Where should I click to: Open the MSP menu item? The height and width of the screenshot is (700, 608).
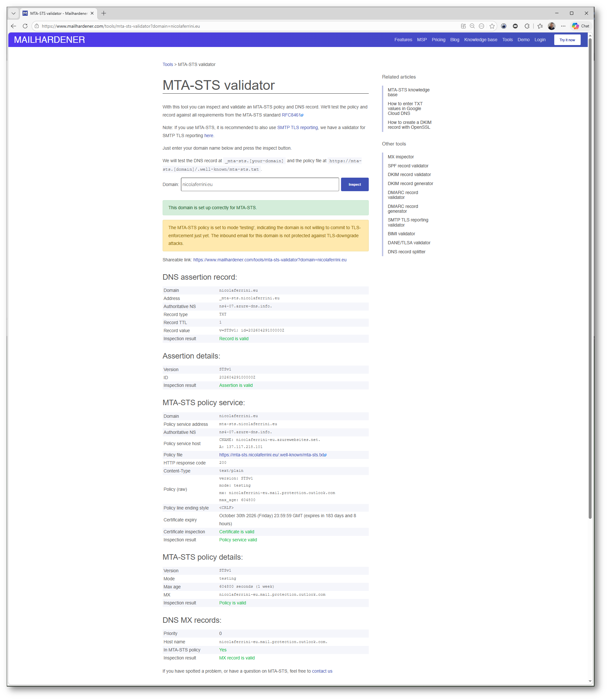422,40
